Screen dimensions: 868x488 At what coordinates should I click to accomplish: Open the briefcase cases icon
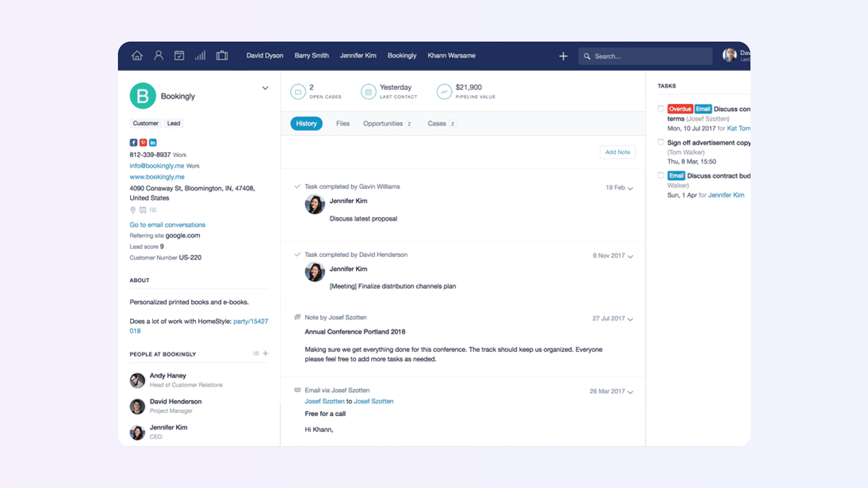click(222, 56)
